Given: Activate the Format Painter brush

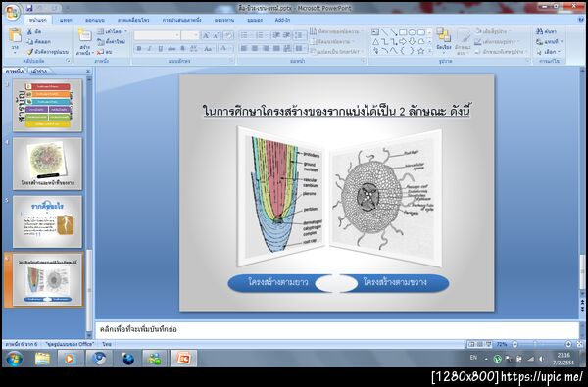Looking at the screenshot, I should (x=30, y=51).
